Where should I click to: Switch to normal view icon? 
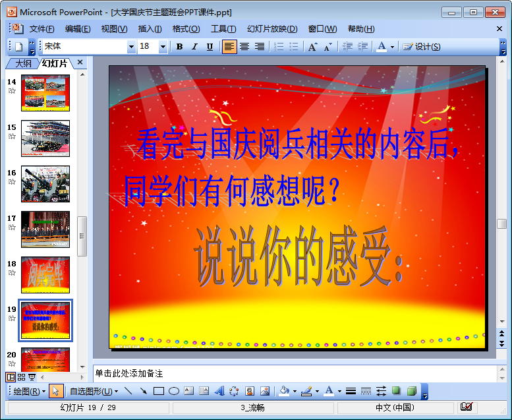pyautogui.click(x=11, y=377)
